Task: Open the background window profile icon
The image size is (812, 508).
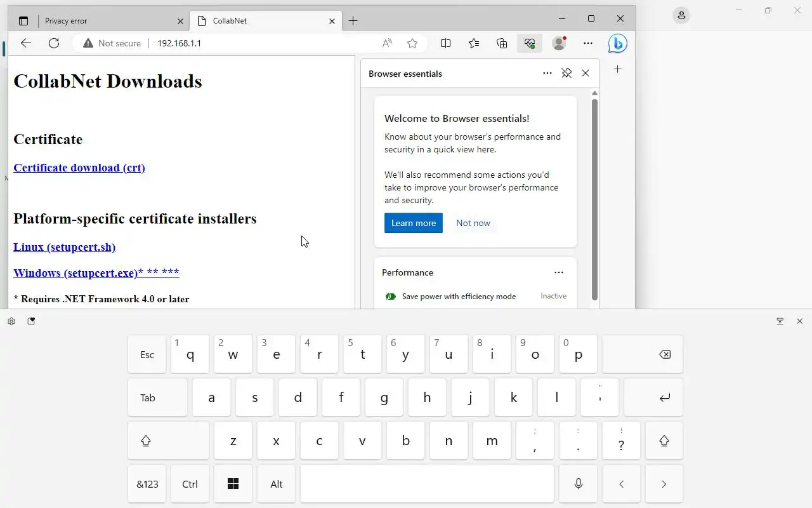Action: [x=681, y=15]
